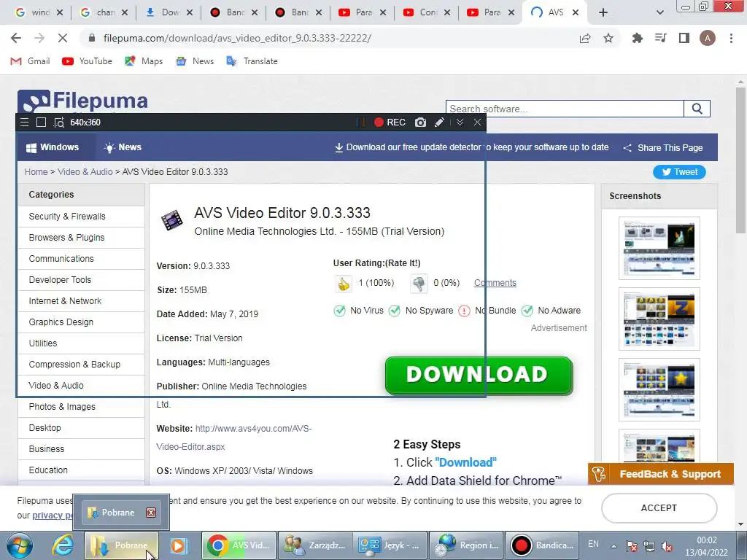
Task: Open the Browsers & Plugins category
Action: [x=81, y=238]
